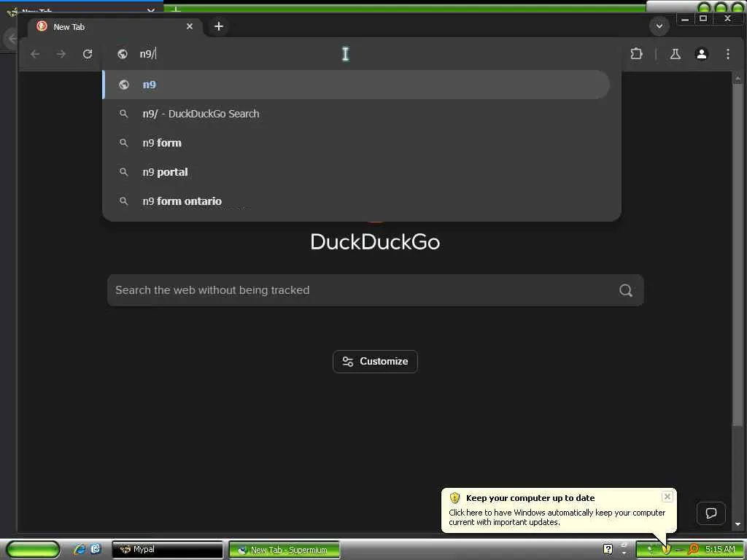
Task: Click the browser forward arrow
Action: (x=61, y=54)
